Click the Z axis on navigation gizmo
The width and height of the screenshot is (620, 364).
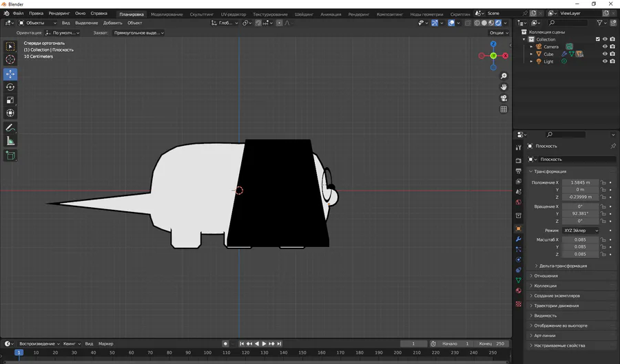click(493, 44)
